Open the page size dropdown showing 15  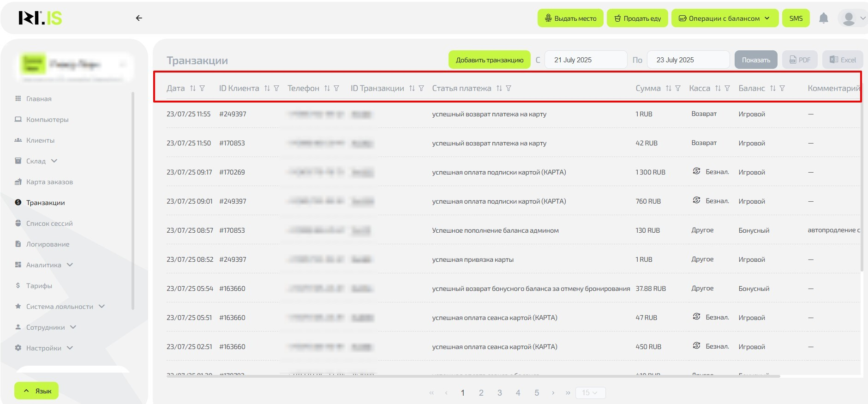coord(590,393)
